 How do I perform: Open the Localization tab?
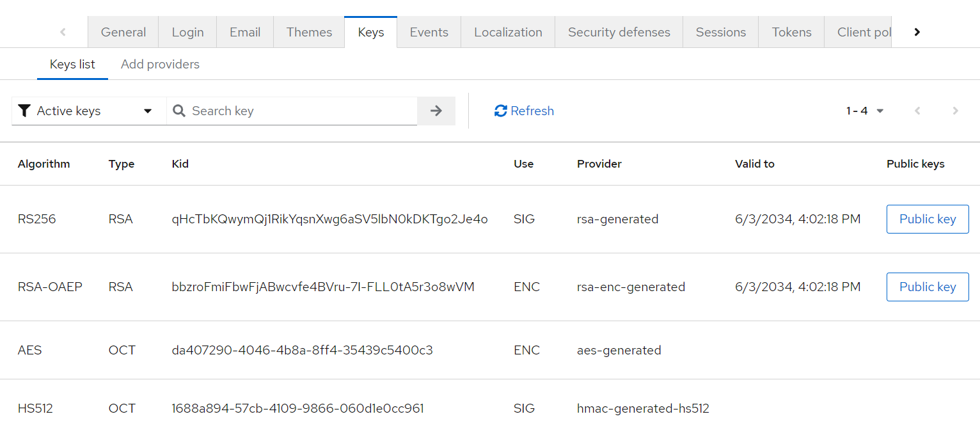(508, 33)
